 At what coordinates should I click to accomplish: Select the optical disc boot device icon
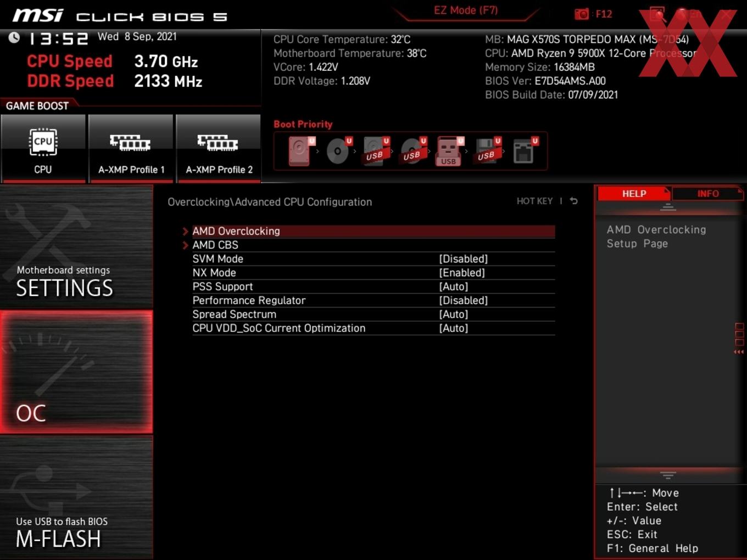click(x=339, y=150)
